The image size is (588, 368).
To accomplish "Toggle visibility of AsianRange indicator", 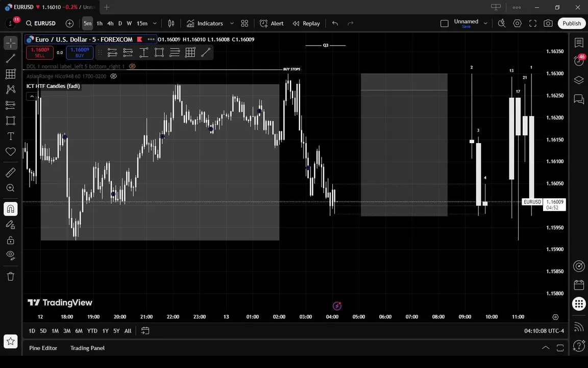I will click(114, 76).
